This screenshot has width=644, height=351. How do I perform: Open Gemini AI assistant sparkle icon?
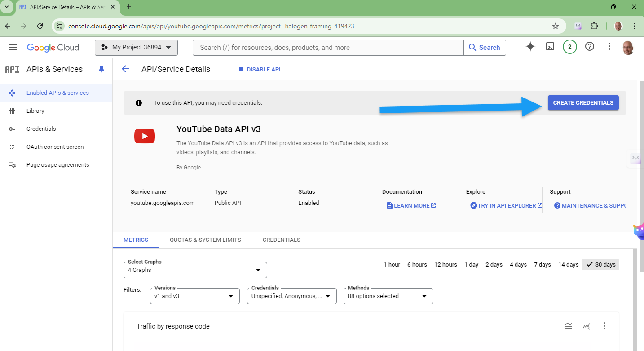point(530,47)
